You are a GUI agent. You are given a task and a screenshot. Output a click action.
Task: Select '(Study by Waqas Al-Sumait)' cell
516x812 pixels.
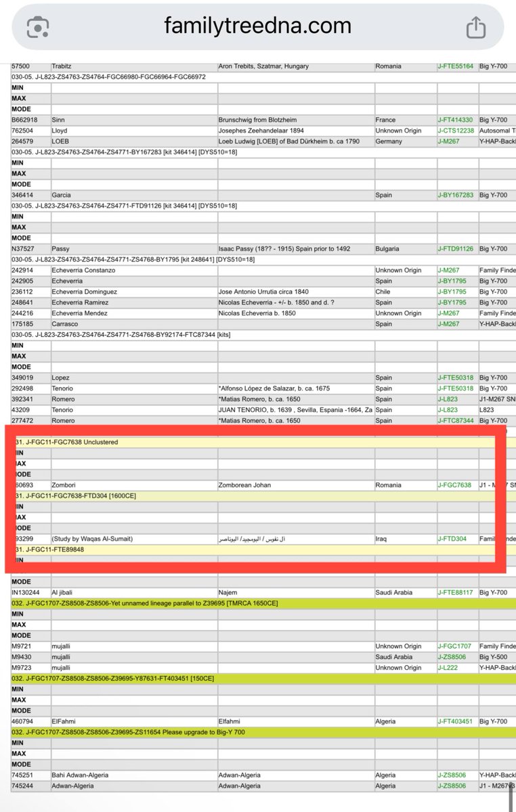point(92,539)
